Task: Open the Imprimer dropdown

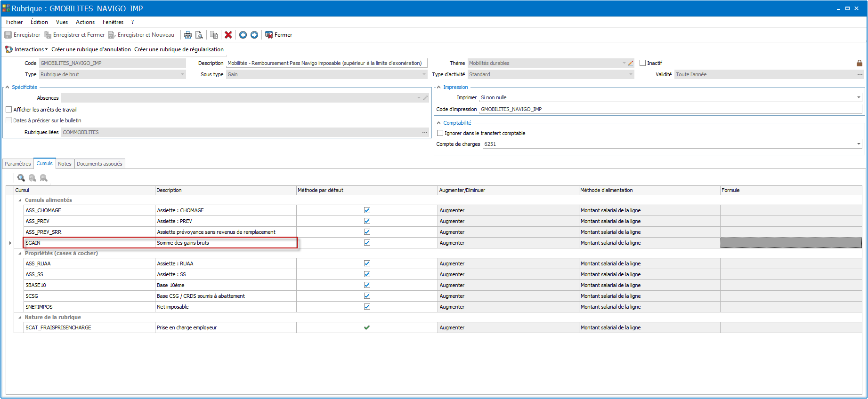Action: pyautogui.click(x=859, y=97)
